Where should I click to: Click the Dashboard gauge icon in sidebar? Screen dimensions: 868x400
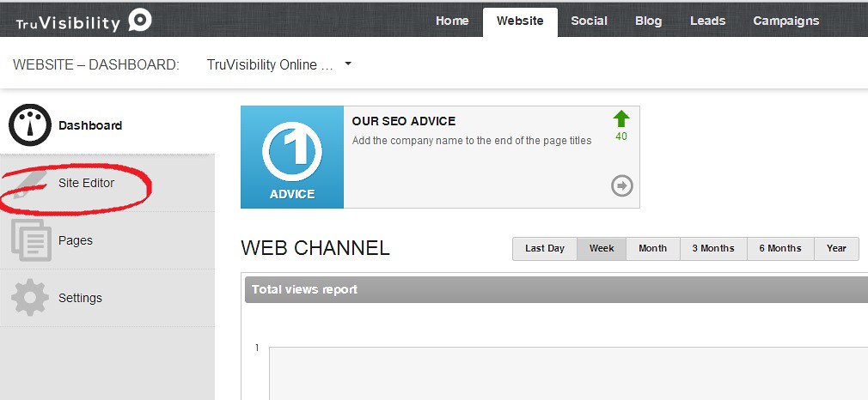[30, 125]
